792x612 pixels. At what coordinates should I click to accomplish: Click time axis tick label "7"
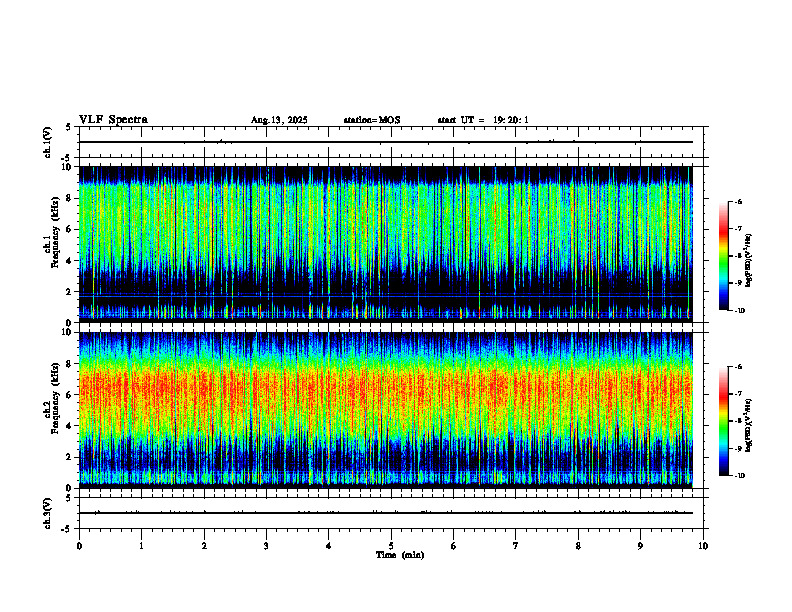[516, 546]
